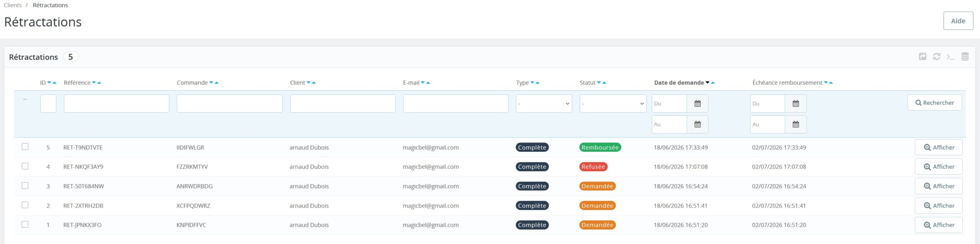Focus the E-mail filter field
980x244 pixels.
tap(456, 103)
